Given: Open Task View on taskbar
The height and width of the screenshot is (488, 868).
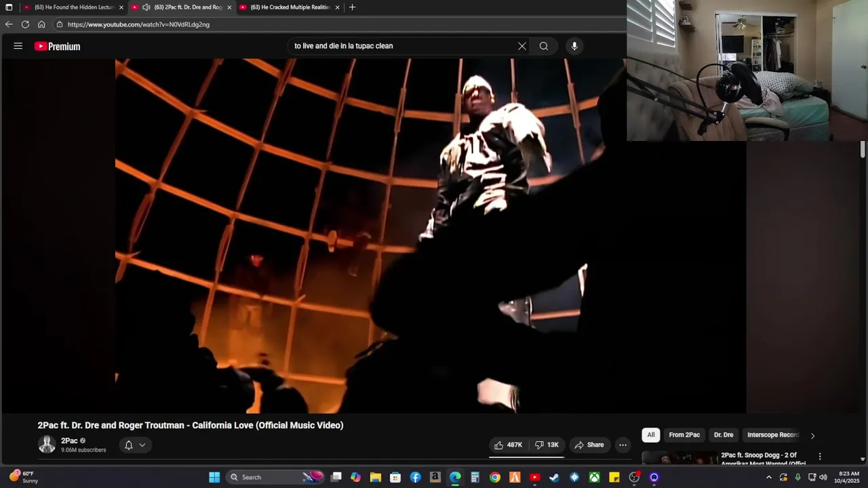Looking at the screenshot, I should tap(336, 477).
